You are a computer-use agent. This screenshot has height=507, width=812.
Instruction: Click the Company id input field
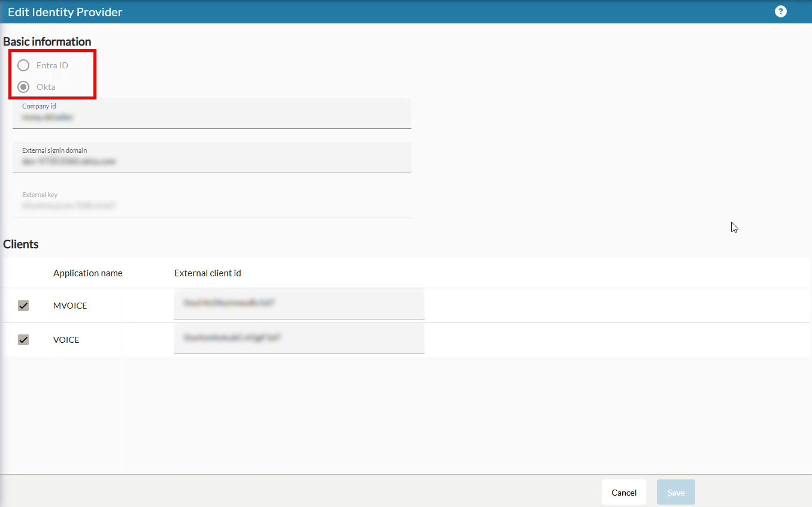[212, 113]
